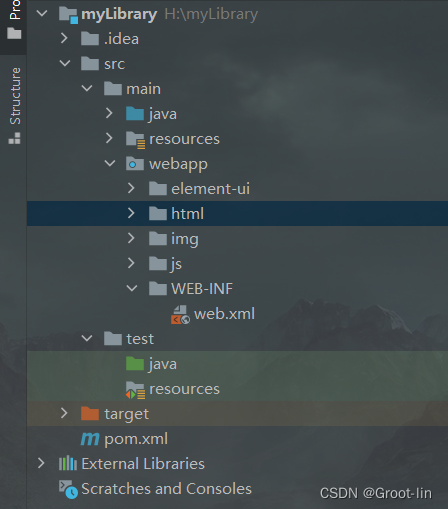Viewport: 448px width, 509px height.
Task: Click the main folder icon
Action: coord(113,89)
